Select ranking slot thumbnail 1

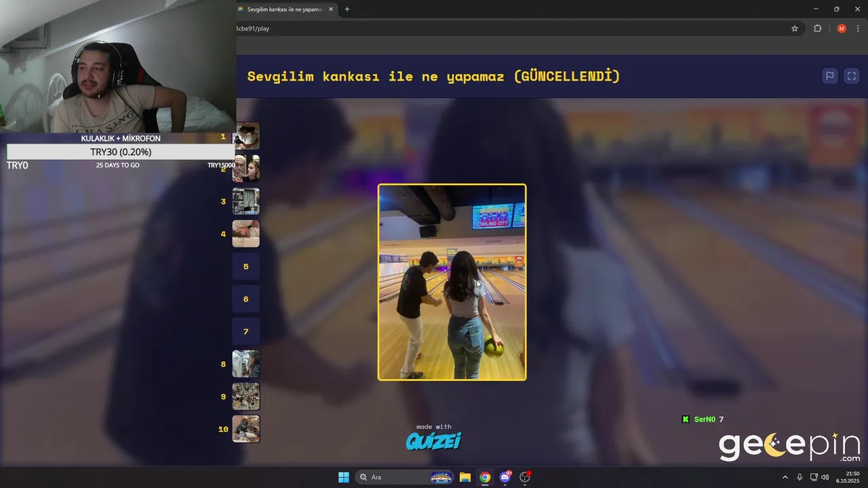point(246,136)
